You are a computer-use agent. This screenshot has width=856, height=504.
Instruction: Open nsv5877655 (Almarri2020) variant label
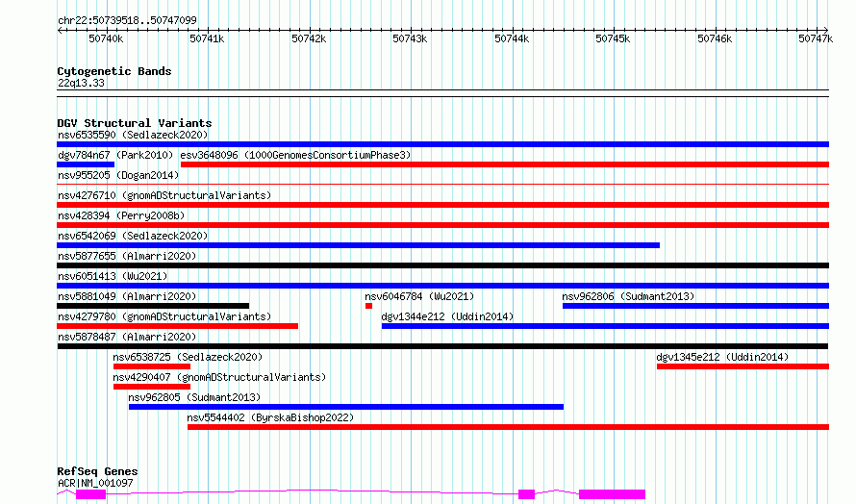pos(127,256)
